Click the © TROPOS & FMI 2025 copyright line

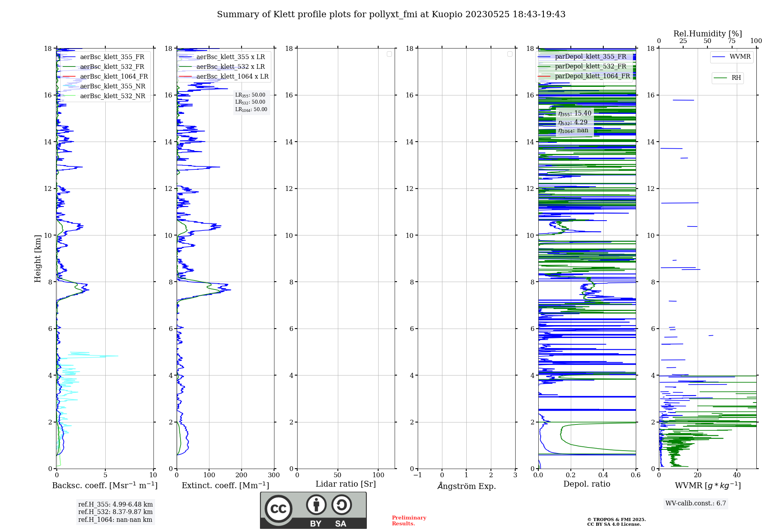(616, 520)
